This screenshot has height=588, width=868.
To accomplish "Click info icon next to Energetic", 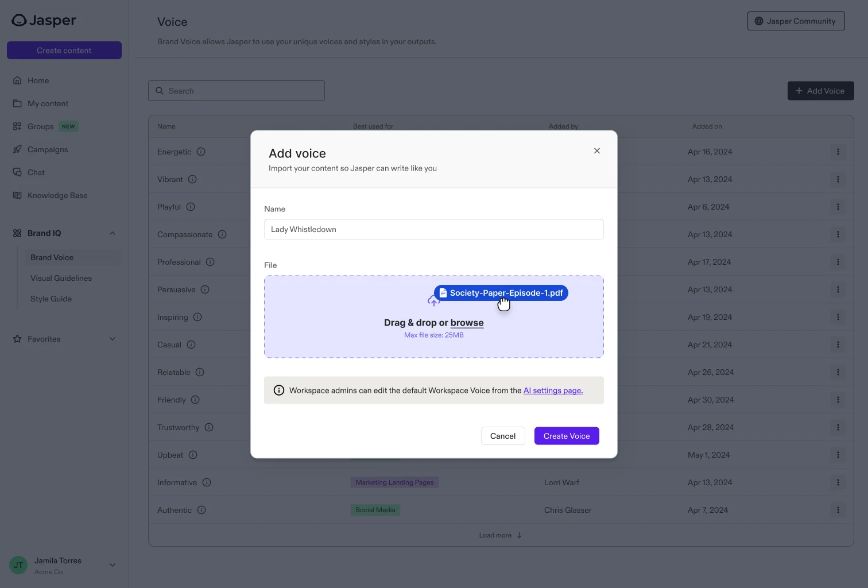I will [x=201, y=152].
